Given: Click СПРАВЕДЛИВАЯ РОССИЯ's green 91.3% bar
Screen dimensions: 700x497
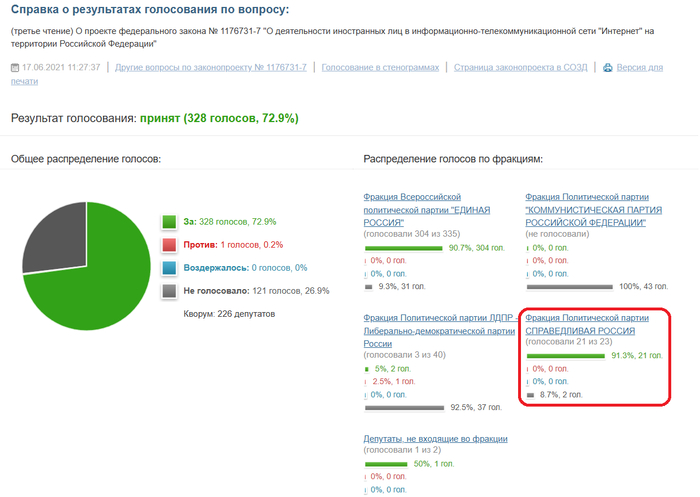Looking at the screenshot, I should click(566, 355).
